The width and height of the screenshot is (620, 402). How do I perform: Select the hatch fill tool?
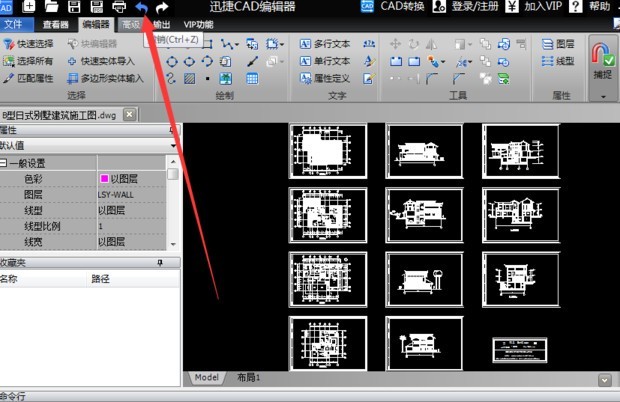[x=189, y=79]
